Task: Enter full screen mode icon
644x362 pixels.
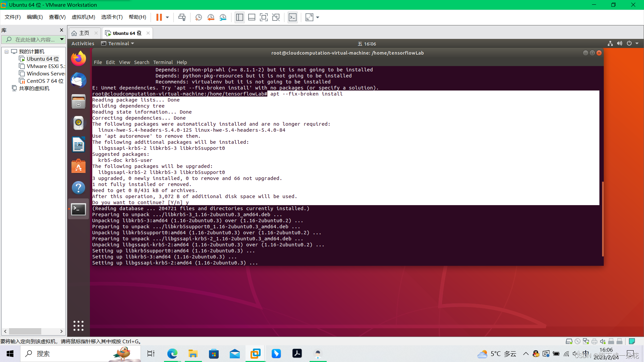Action: [x=264, y=17]
